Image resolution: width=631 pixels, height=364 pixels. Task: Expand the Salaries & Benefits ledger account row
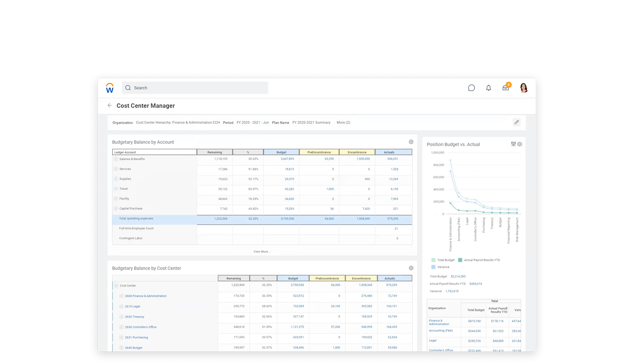(x=116, y=159)
